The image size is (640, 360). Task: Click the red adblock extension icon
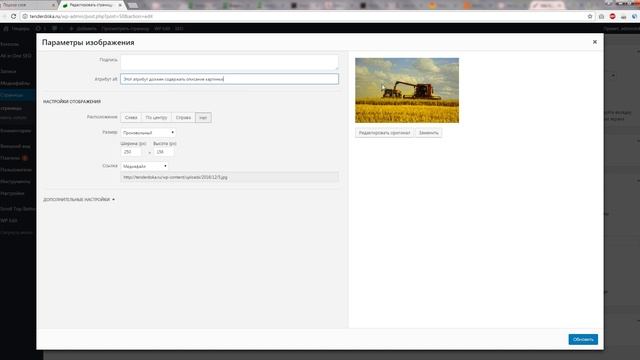pyautogui.click(x=612, y=16)
